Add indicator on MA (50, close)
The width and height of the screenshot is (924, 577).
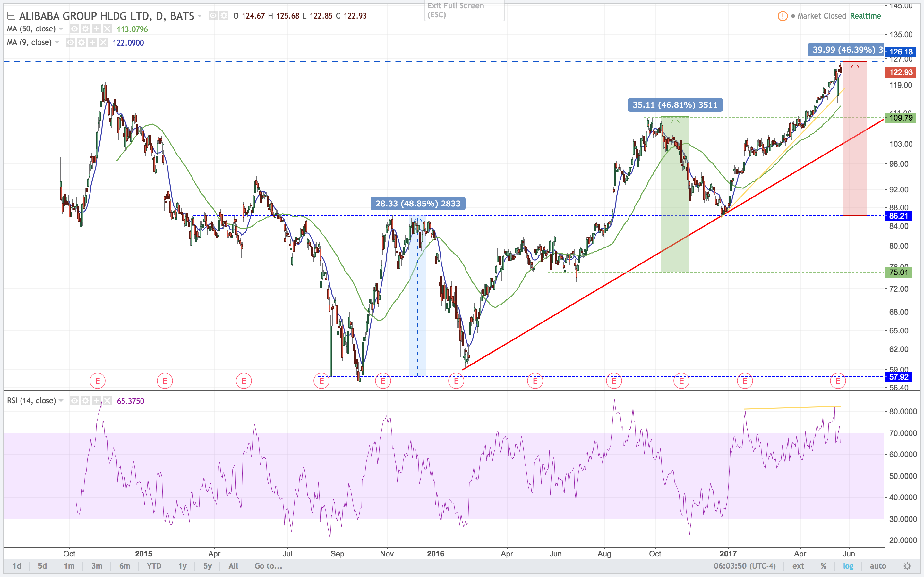click(x=96, y=29)
